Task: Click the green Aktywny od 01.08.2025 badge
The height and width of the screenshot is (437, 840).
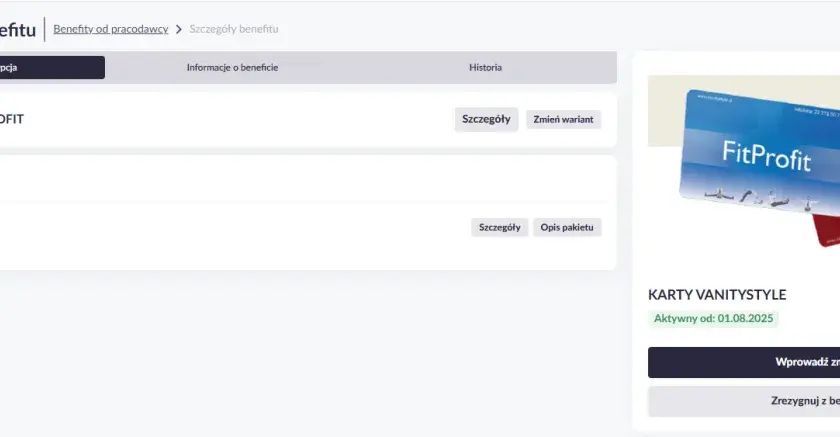Action: click(713, 319)
